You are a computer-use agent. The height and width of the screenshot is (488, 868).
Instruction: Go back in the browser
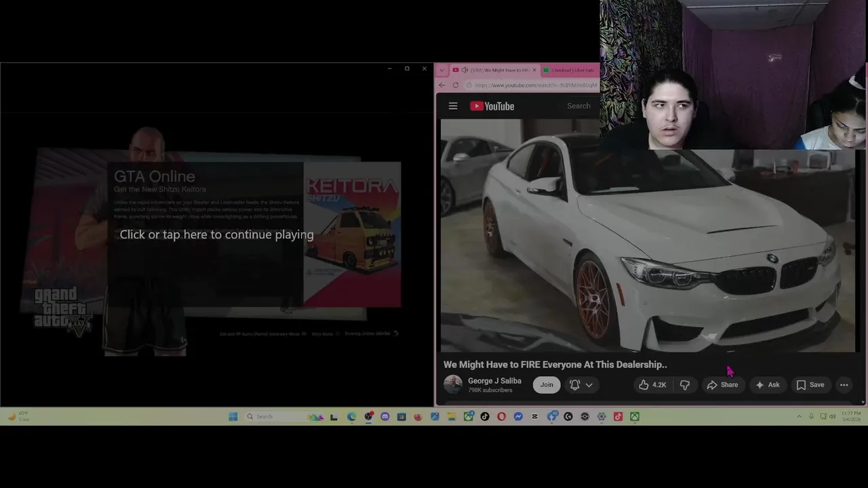(442, 85)
